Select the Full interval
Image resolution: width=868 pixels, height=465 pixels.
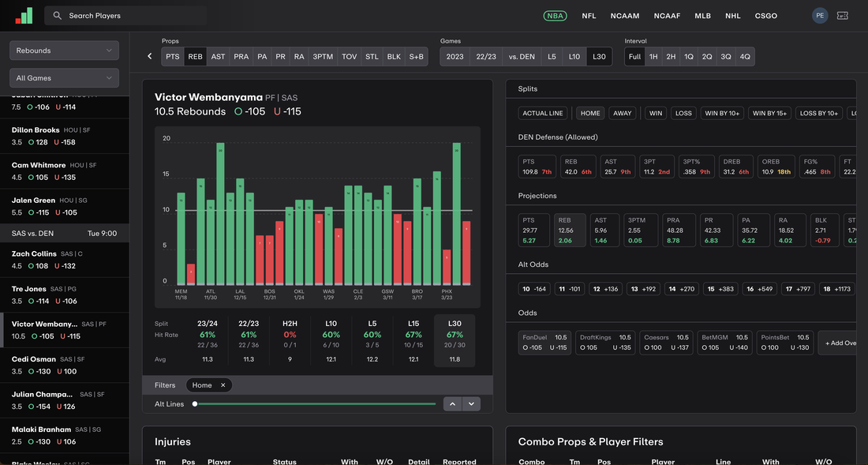coord(635,57)
